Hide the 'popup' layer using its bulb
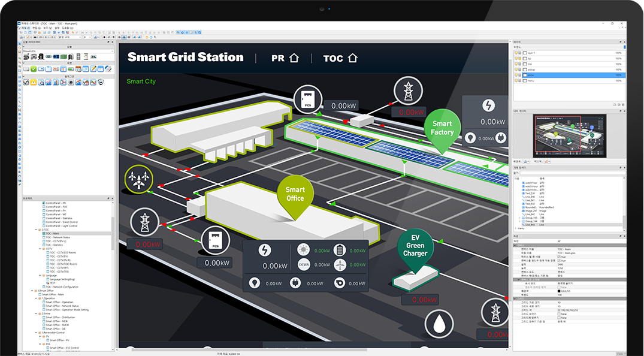644x356 pixels. (x=516, y=70)
